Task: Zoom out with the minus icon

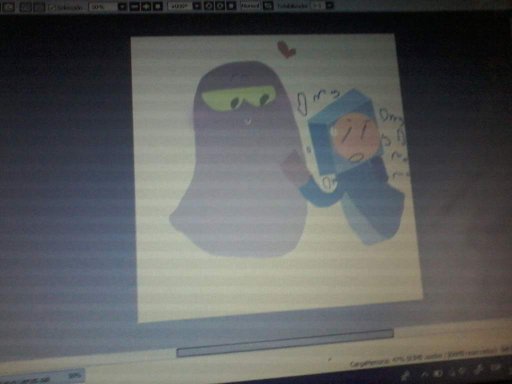Action: click(x=134, y=6)
